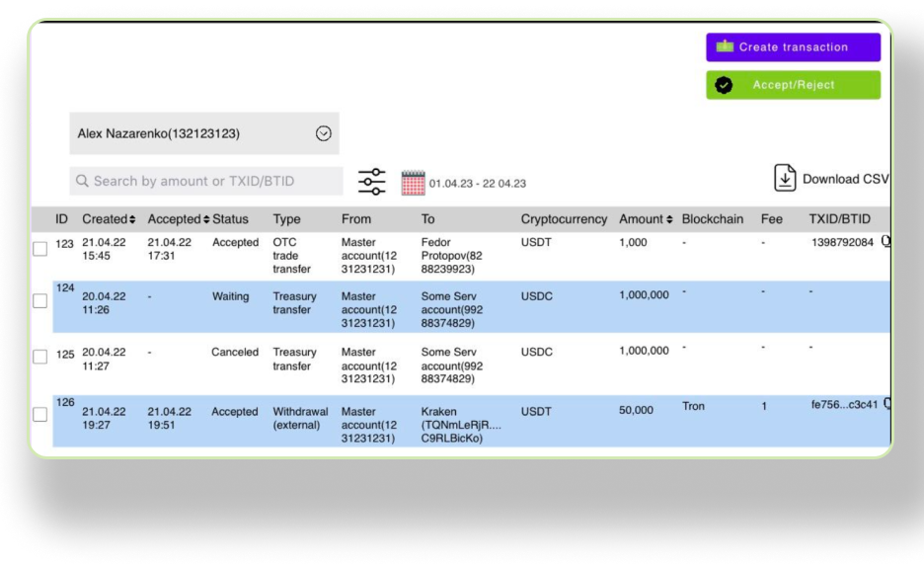Click amount 50,000 in row 126
This screenshot has width=924, height=569.
[x=636, y=410]
